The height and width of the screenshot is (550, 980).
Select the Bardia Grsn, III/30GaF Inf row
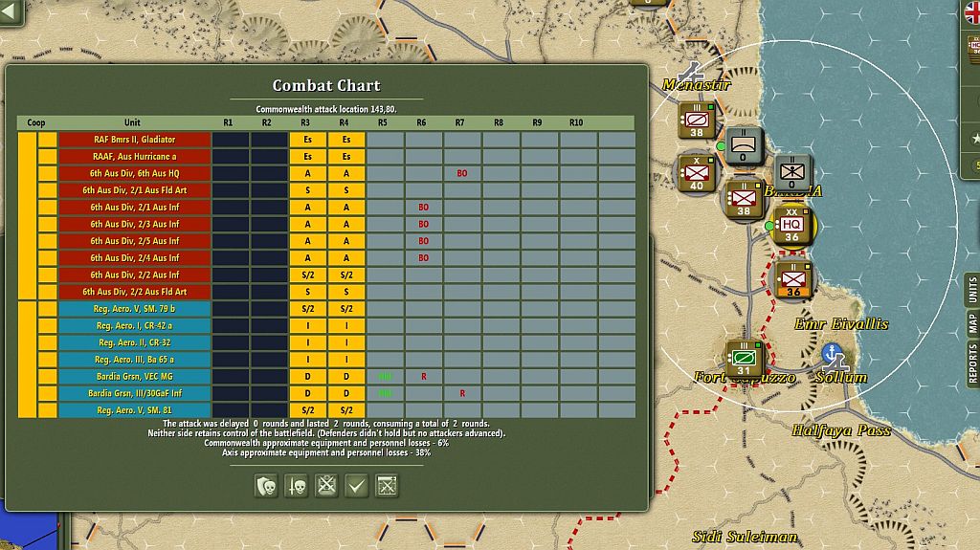tap(134, 393)
